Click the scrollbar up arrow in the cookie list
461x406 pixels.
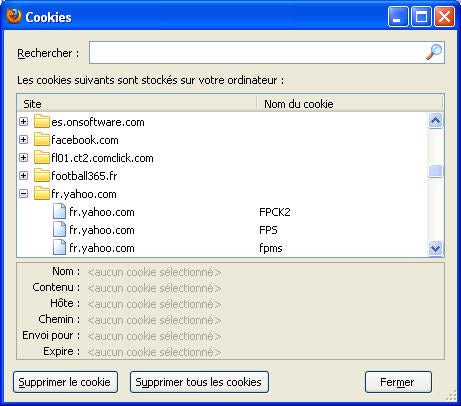(x=435, y=121)
